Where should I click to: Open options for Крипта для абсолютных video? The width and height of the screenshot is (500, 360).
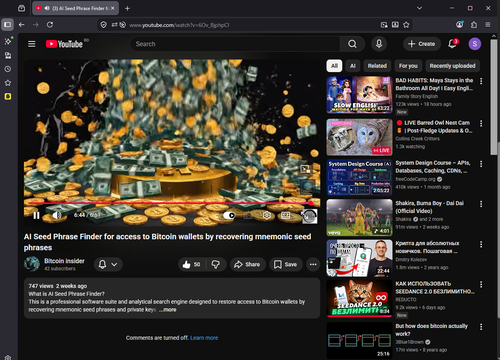(x=481, y=244)
